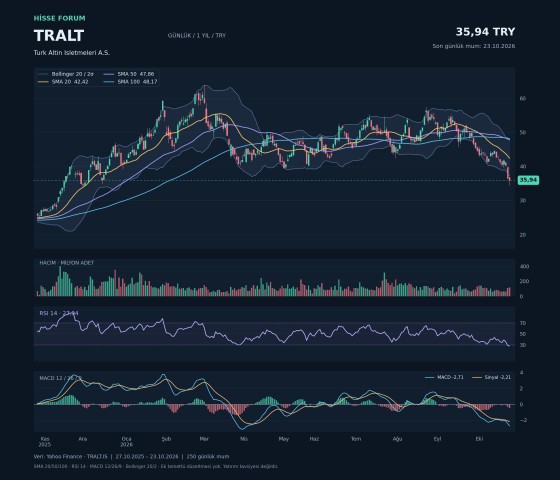
Task: Click the Eki month label
Action: (479, 439)
